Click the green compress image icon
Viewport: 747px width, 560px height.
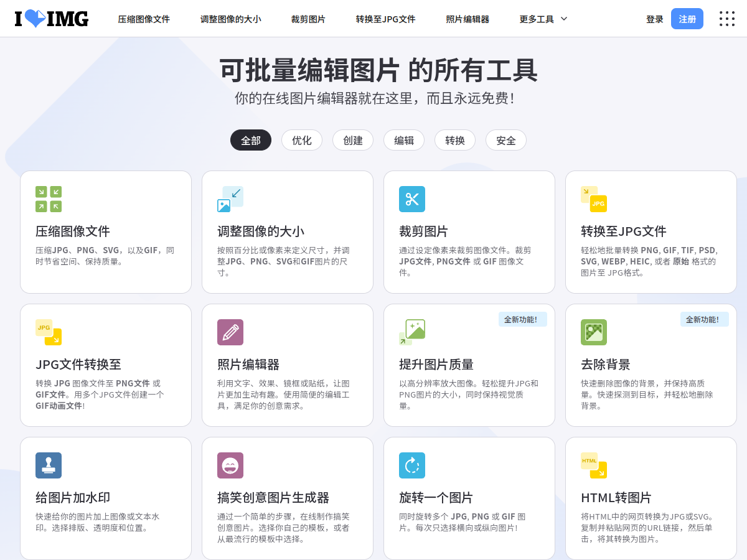[x=49, y=199]
